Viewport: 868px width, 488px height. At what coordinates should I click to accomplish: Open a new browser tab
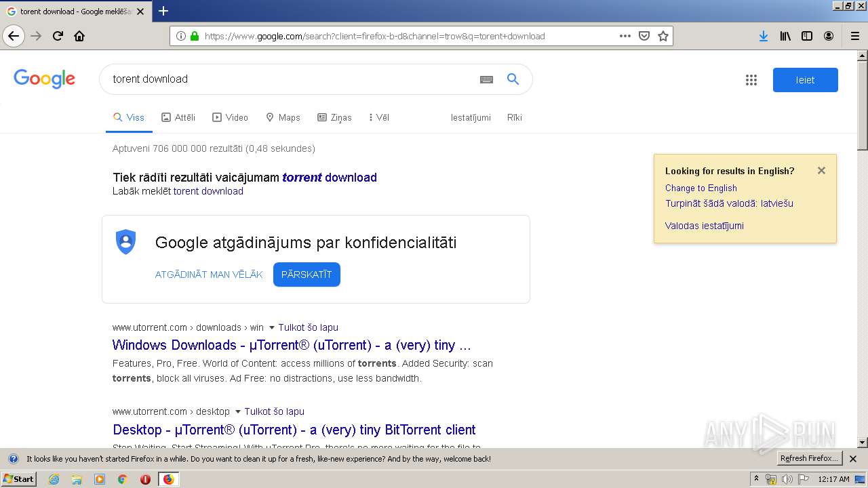tap(163, 11)
